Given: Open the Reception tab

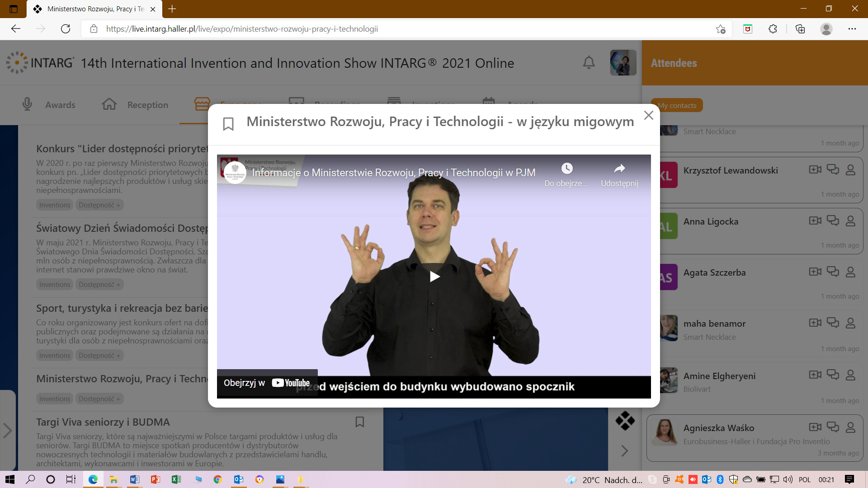Looking at the screenshot, I should pyautogui.click(x=135, y=104).
